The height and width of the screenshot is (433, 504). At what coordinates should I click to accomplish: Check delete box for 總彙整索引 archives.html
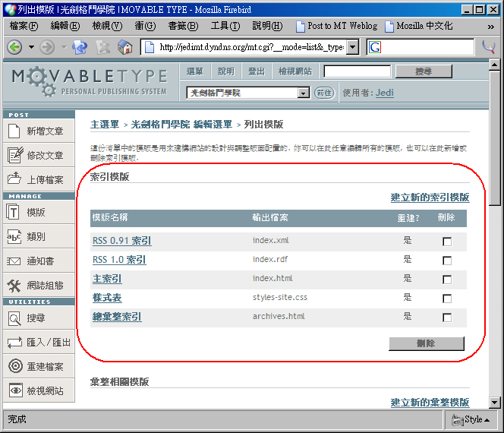pos(447,318)
